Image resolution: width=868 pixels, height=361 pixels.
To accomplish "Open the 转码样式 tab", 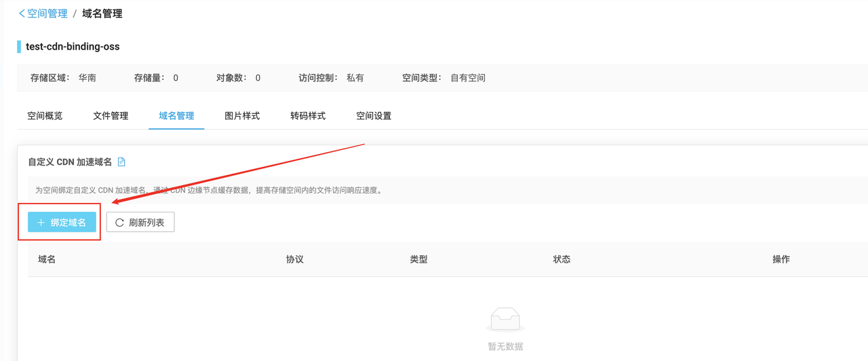I will [308, 116].
